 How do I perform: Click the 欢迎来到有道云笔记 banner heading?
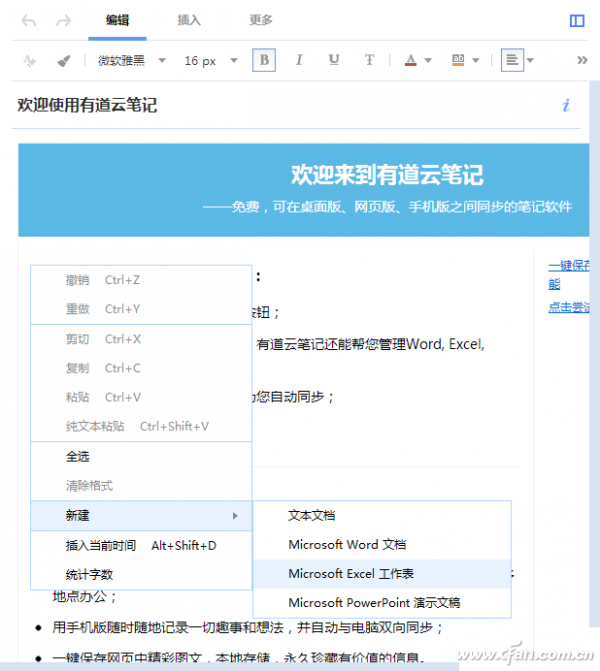click(387, 175)
